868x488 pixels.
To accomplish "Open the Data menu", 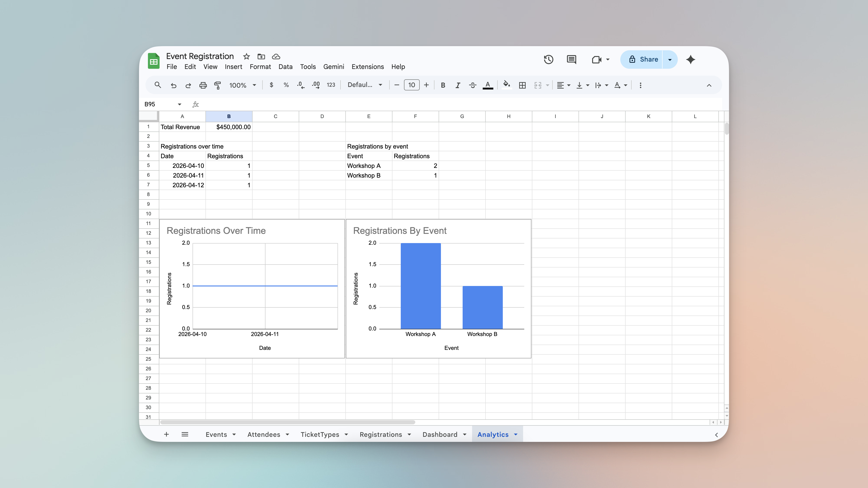I will pos(285,67).
